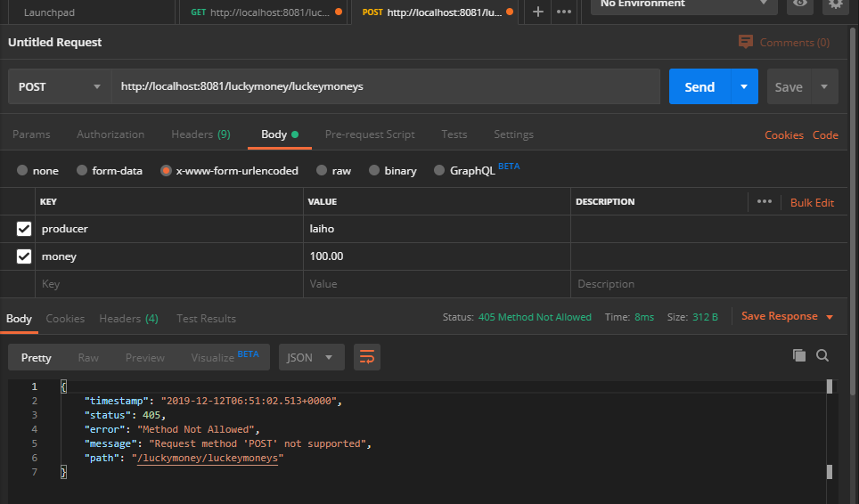Expand the Send button arrow options
859x504 pixels.
[x=744, y=86]
